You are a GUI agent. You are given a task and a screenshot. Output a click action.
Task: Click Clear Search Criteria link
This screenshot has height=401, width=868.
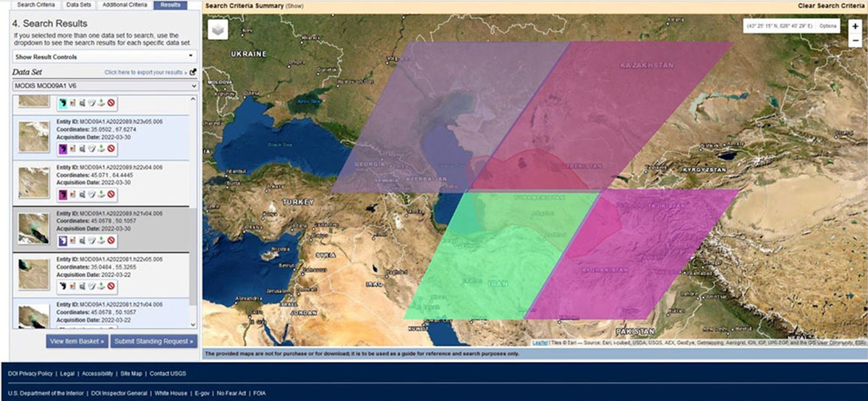click(x=830, y=5)
